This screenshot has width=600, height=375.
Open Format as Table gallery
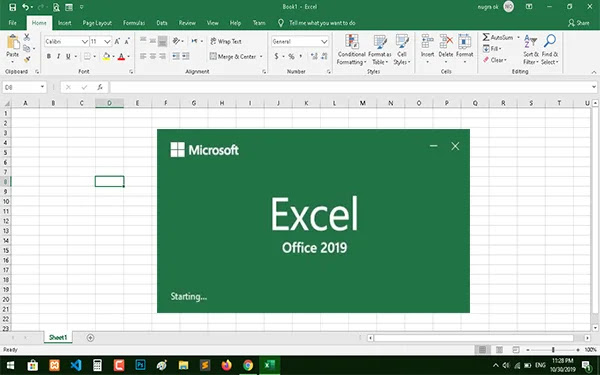click(x=380, y=50)
